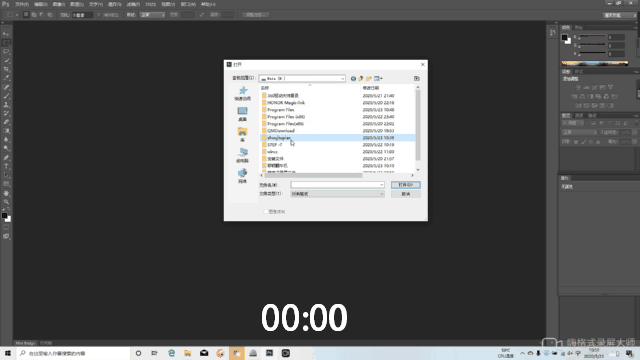The height and width of the screenshot is (360, 640).
Task: Select the Zoom tool in toolbox
Action: pos(6,202)
